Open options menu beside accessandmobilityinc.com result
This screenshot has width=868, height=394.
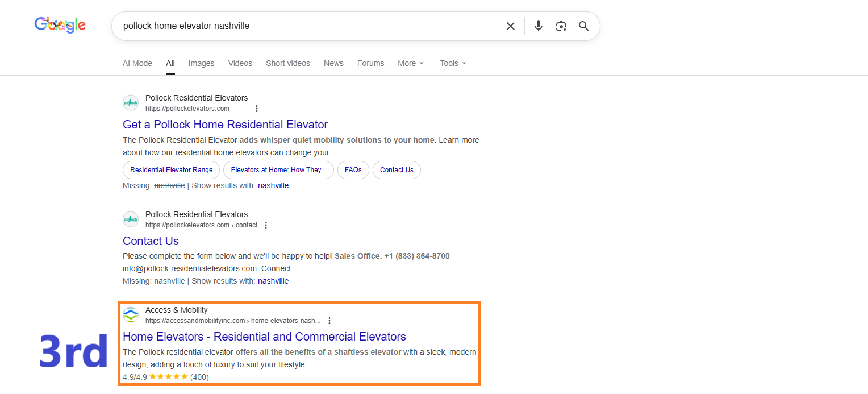click(x=329, y=321)
